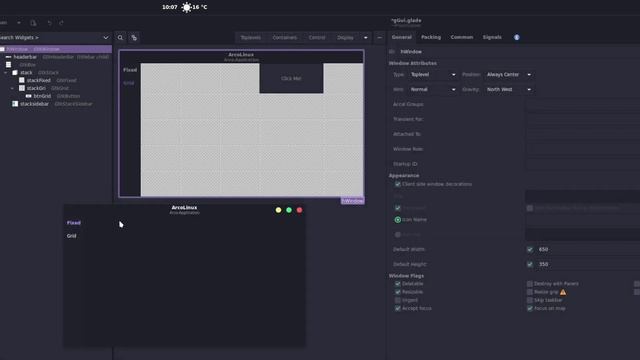Enable the Resize grip checkbox
This screenshot has height=360, width=640.
(530, 292)
